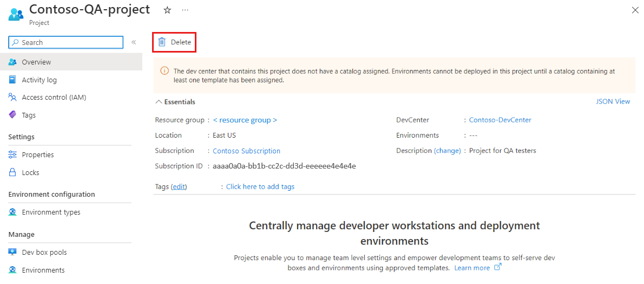Click here to add tags link
This screenshot has height=284, width=644.
pyautogui.click(x=260, y=187)
